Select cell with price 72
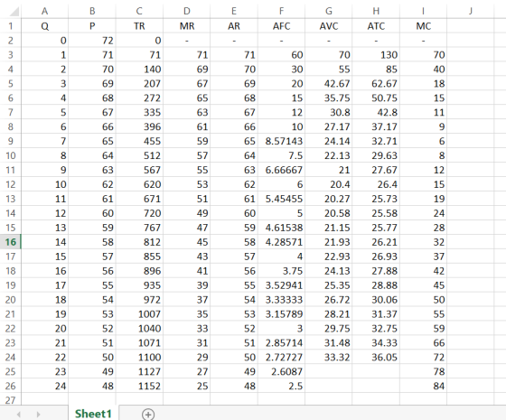Image resolution: width=506 pixels, height=420 pixels. coord(92,41)
